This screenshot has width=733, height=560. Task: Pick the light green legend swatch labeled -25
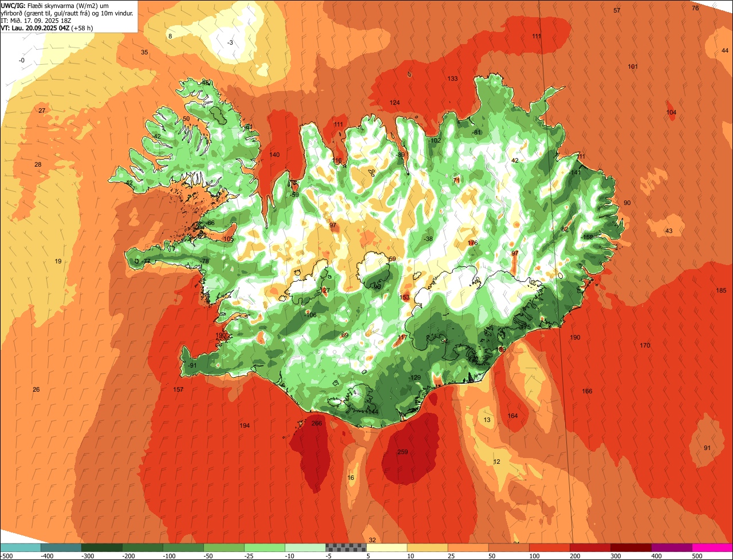pos(265,548)
